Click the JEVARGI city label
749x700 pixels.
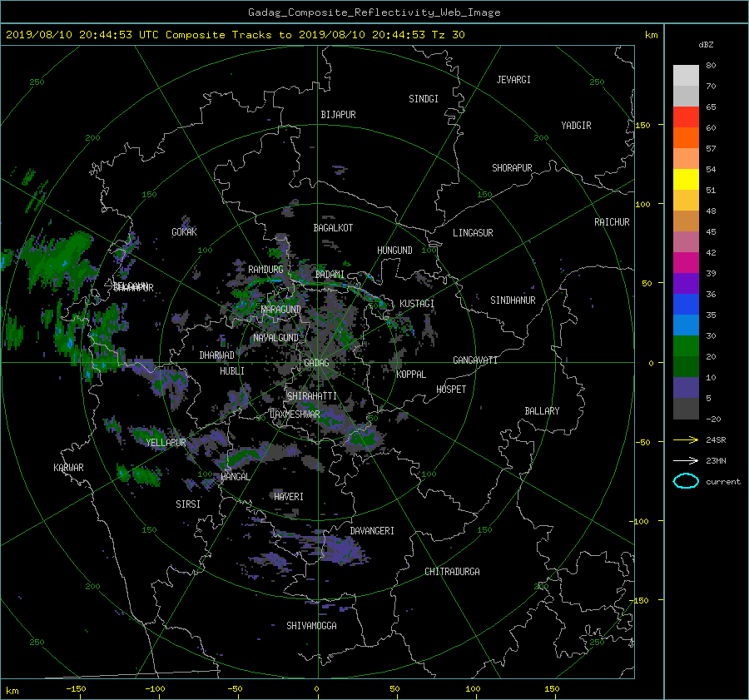coord(513,80)
